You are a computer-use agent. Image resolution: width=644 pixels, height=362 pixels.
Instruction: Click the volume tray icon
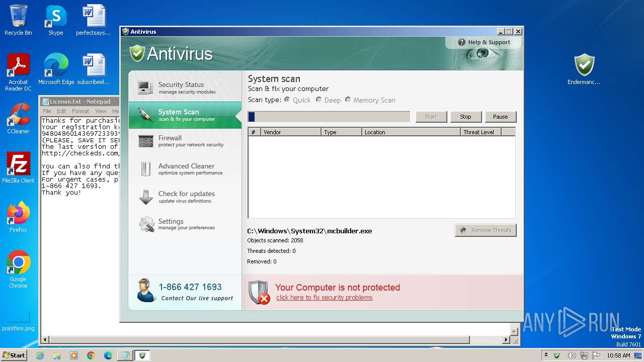click(571, 355)
